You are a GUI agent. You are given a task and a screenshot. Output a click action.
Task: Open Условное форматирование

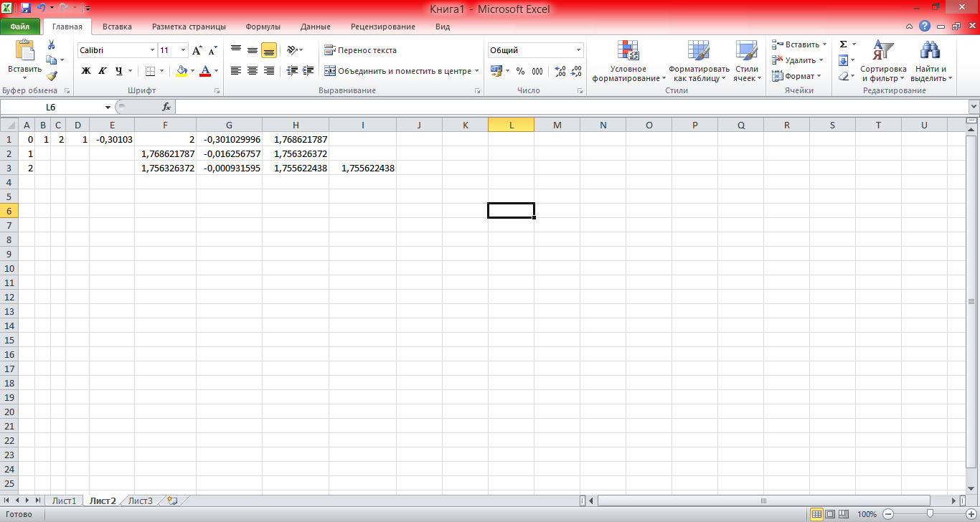628,61
